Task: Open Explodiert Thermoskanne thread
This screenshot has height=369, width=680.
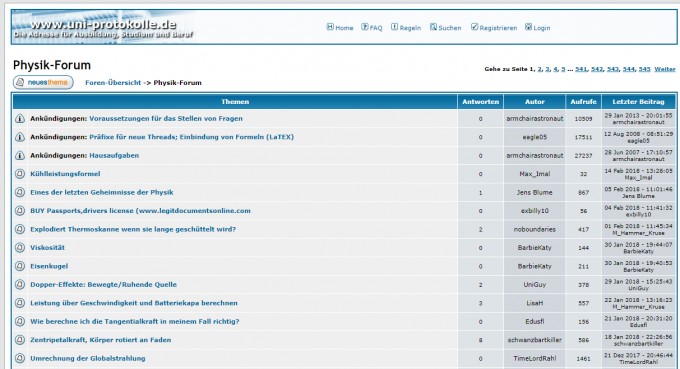Action: (x=133, y=229)
